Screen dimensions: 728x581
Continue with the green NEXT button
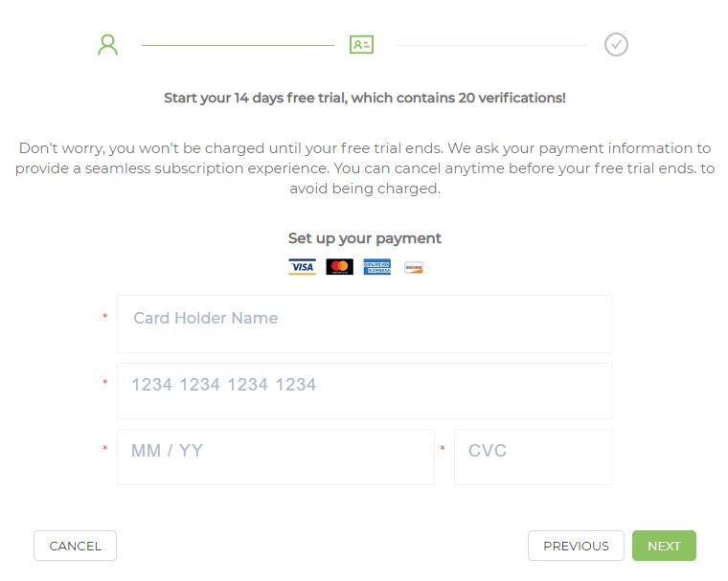(x=664, y=546)
